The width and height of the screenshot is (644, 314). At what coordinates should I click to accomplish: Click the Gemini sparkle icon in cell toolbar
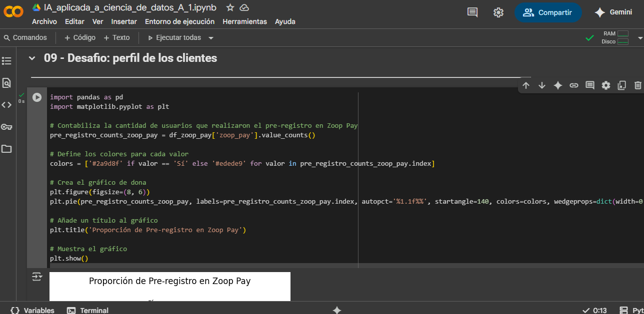point(558,85)
